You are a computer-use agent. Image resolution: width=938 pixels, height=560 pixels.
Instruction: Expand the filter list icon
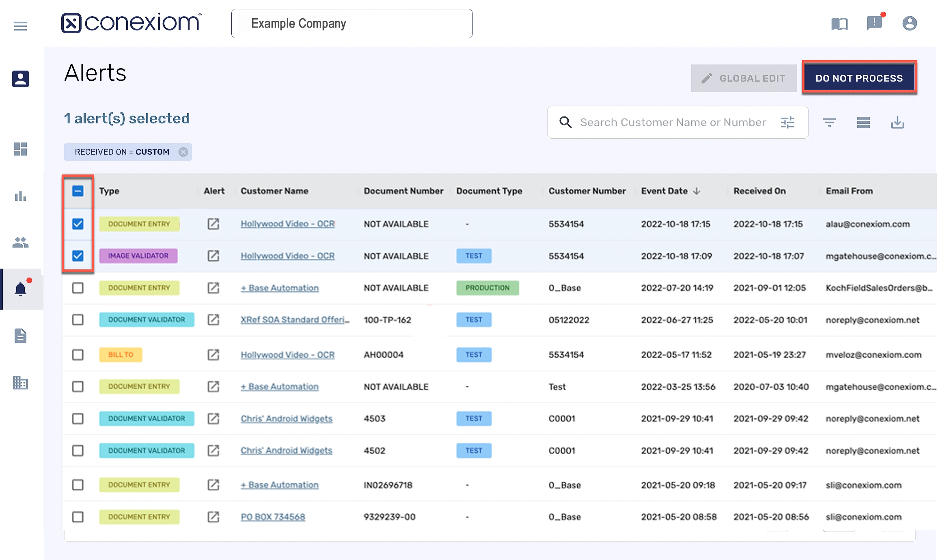pos(829,123)
